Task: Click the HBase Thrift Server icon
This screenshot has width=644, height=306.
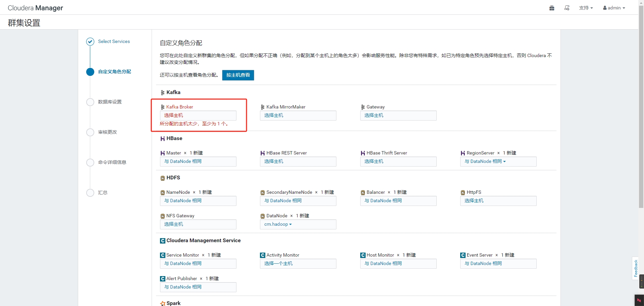Action: tap(363, 153)
